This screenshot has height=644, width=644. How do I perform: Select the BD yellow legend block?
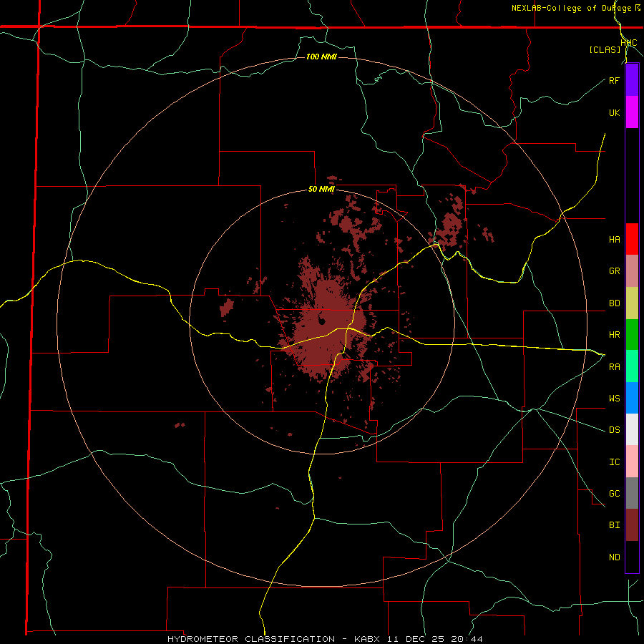[632, 303]
